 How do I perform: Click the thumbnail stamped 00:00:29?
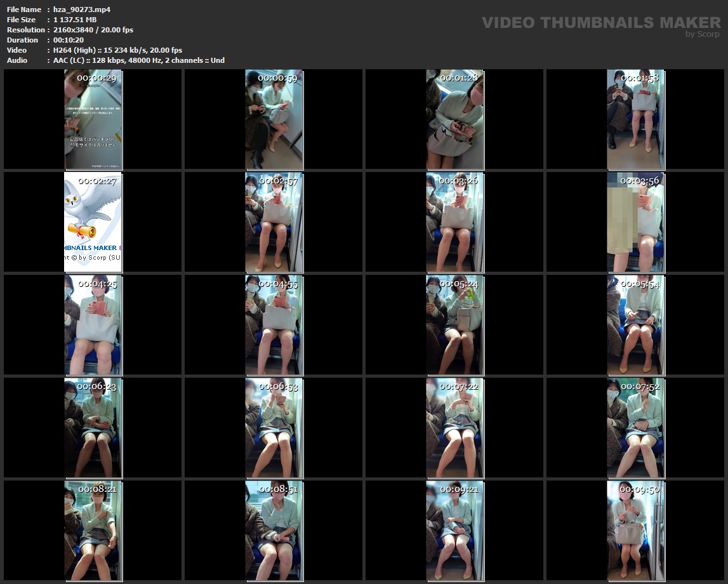(93, 119)
